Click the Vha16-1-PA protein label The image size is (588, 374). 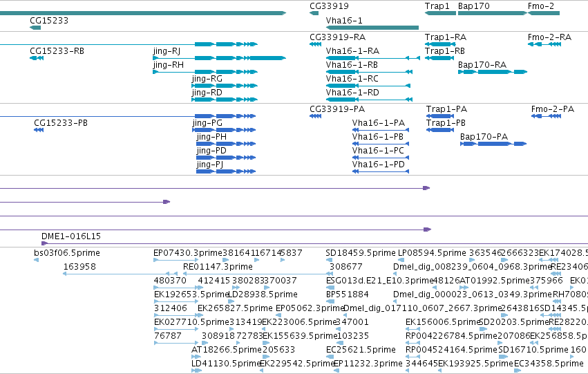[x=379, y=123]
